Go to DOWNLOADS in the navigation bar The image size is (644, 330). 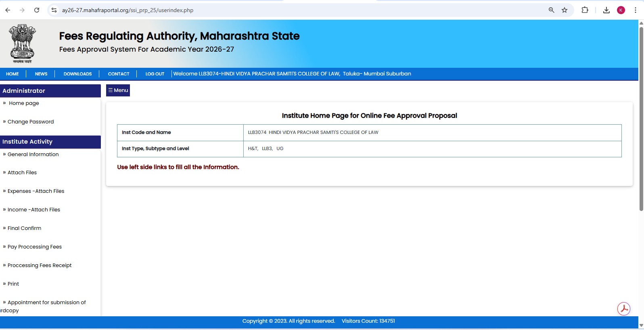tap(77, 74)
